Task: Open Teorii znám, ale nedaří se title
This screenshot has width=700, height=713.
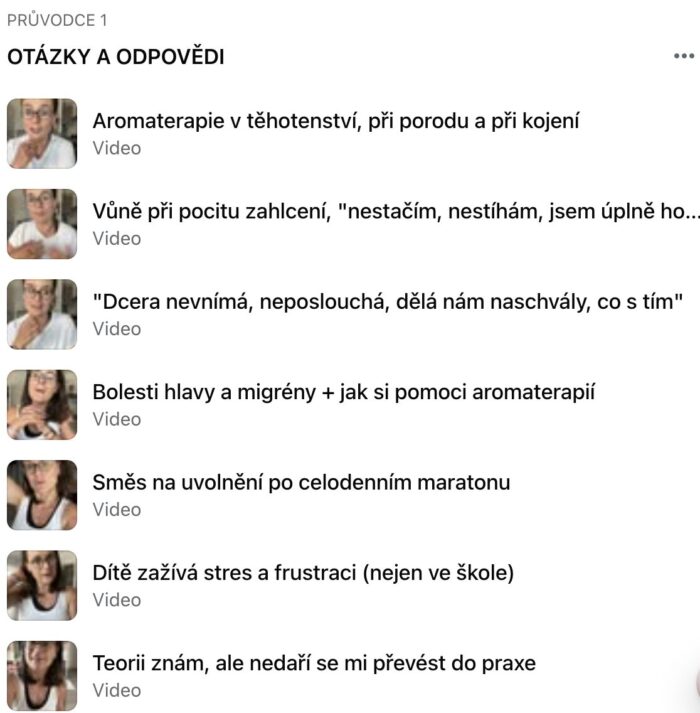Action: pyautogui.click(x=314, y=663)
